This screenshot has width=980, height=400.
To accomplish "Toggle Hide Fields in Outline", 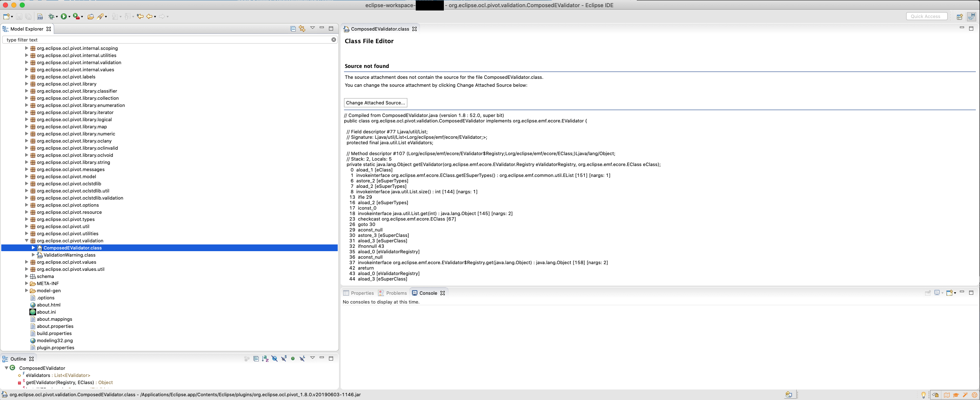I will pos(274,358).
